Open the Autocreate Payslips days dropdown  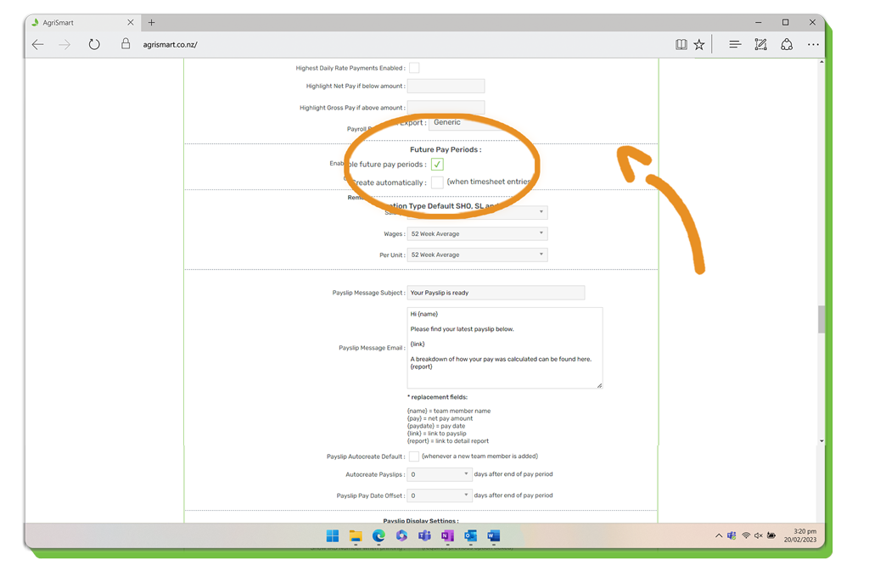pyautogui.click(x=439, y=474)
